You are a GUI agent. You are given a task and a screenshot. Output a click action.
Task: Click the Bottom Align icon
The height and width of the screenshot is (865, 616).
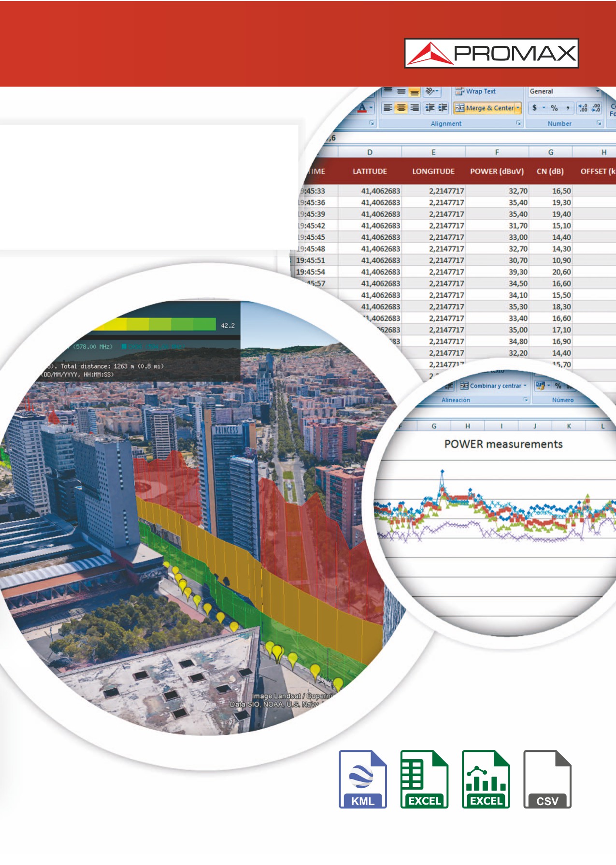click(414, 91)
